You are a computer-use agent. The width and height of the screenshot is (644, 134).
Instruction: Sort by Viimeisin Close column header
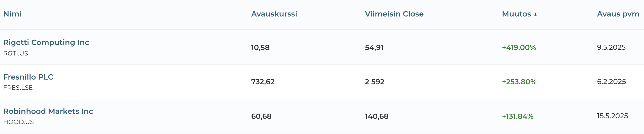click(x=394, y=14)
